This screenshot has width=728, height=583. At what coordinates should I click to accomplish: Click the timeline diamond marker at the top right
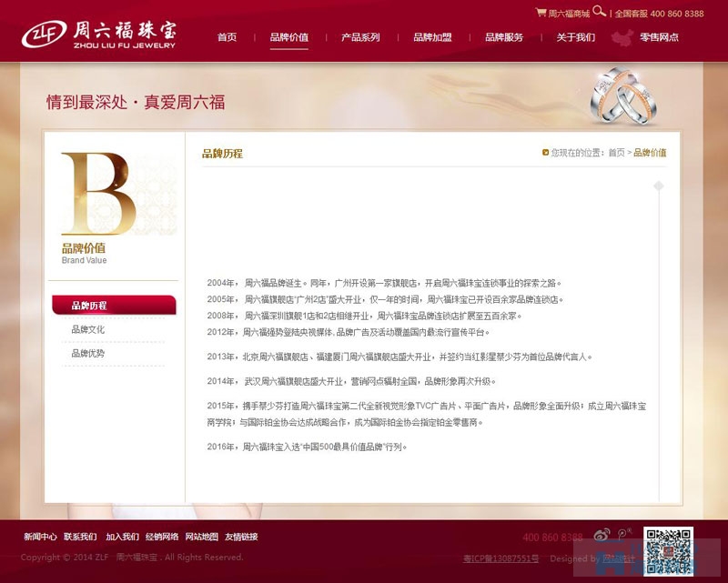coord(658,186)
